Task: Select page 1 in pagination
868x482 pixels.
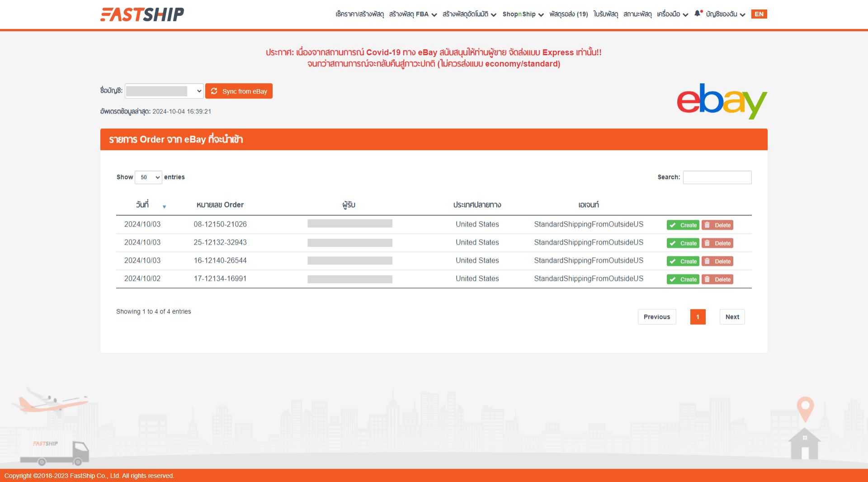Action: (x=698, y=317)
